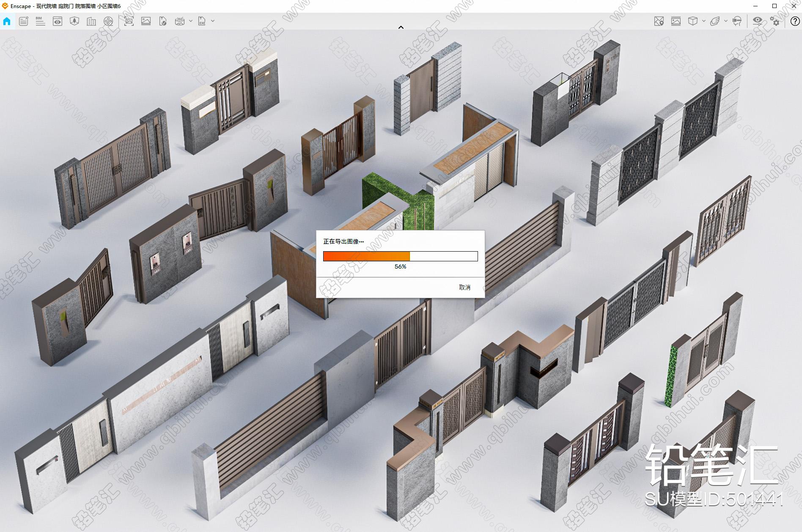
Task: Minimize the Enscape window
Action: (x=755, y=6)
